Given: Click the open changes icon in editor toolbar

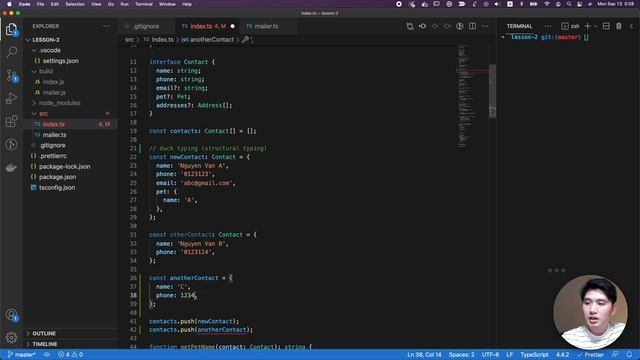Looking at the screenshot, I should 410,26.
